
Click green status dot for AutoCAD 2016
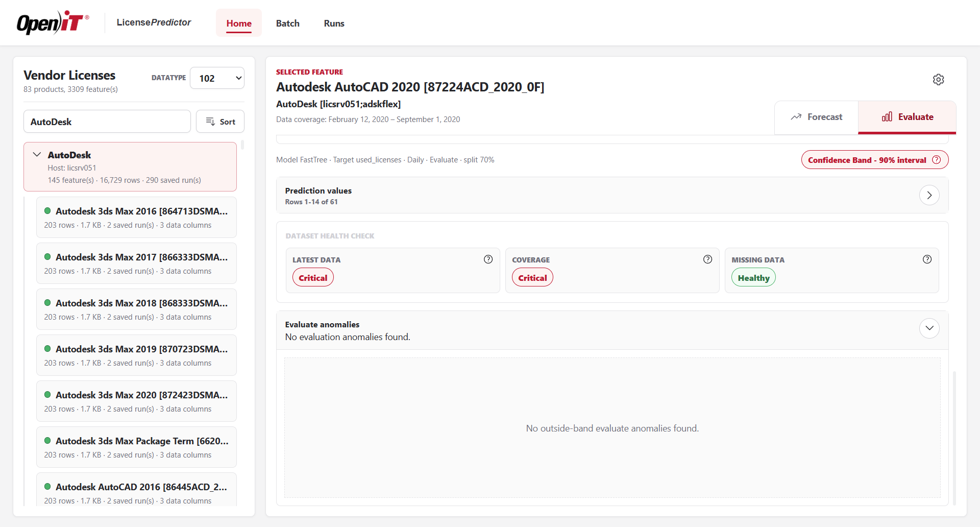coord(47,487)
